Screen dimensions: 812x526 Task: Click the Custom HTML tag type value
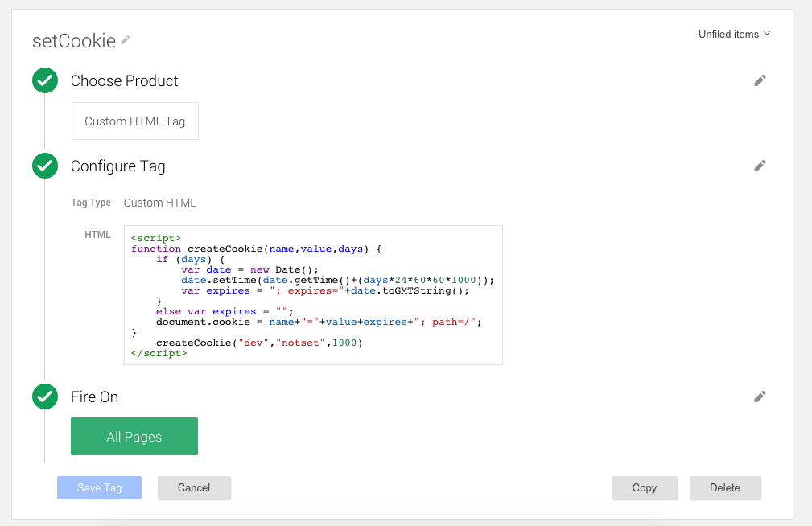[159, 203]
